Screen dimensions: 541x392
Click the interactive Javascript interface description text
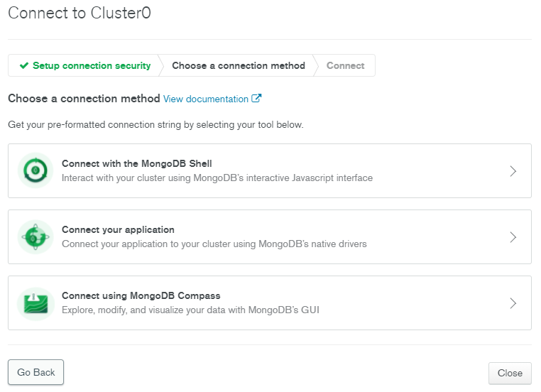pyautogui.click(x=217, y=178)
